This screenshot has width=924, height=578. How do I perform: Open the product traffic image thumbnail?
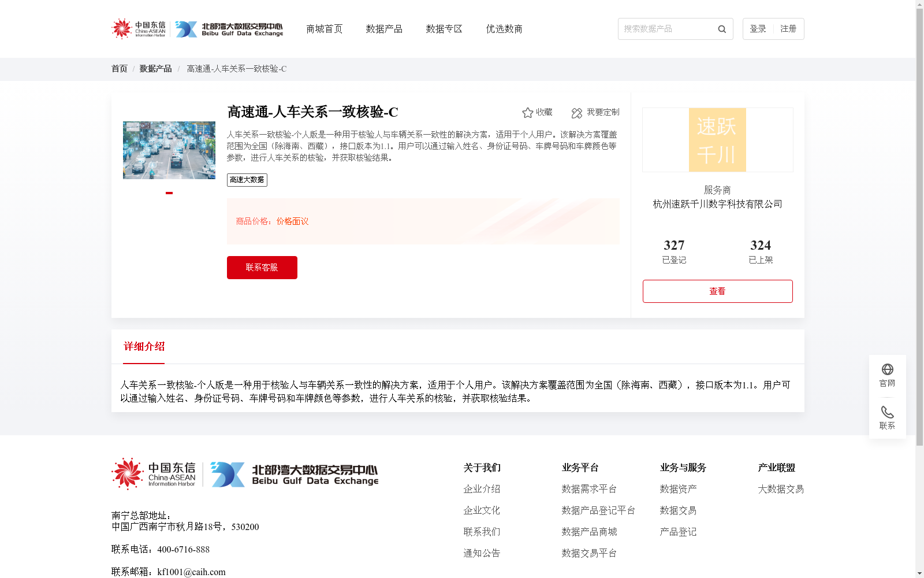169,150
